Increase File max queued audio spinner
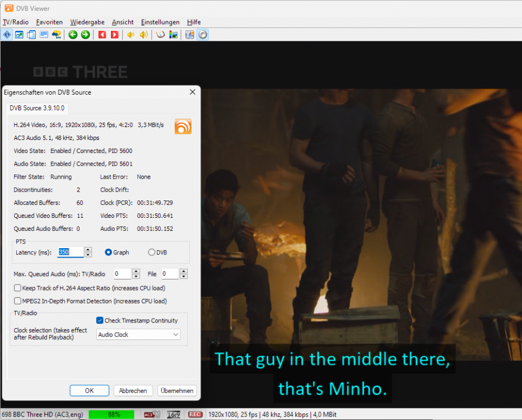This screenshot has height=420, width=522. (184, 271)
